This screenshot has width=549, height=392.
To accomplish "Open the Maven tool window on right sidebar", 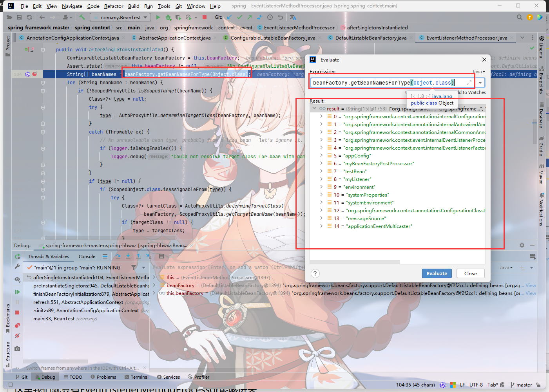I will tap(541, 174).
